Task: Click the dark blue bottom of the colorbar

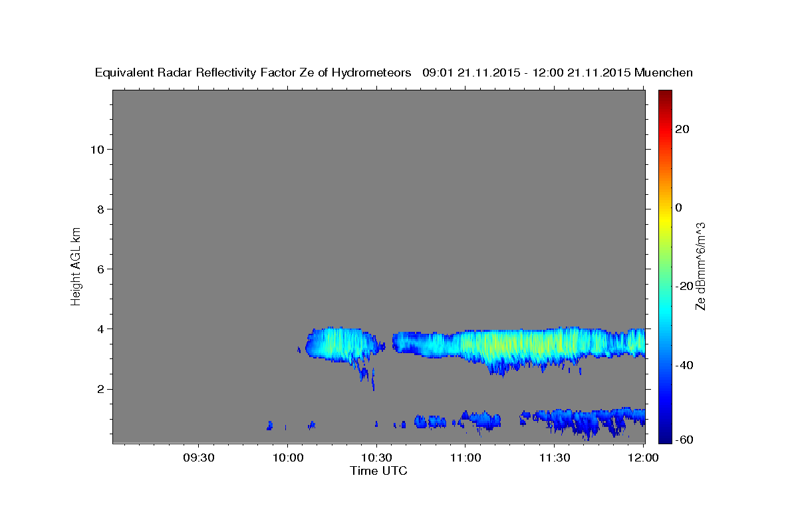Action: point(665,437)
